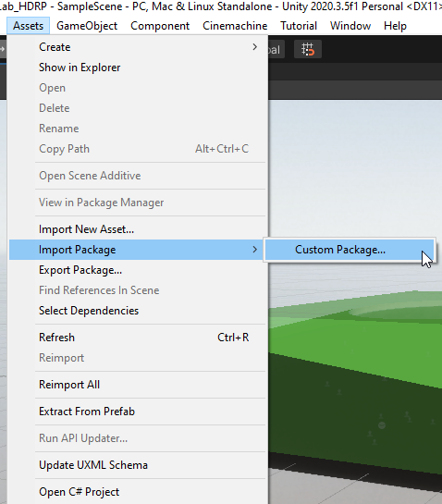Screen dimensions: 442x504
Task: Click Find References In Scene
Action: coord(137,290)
